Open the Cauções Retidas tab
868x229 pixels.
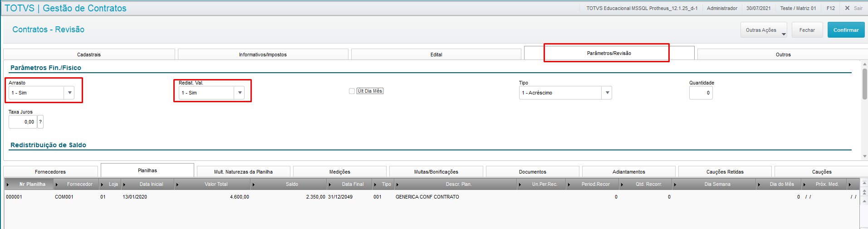[x=725, y=172]
